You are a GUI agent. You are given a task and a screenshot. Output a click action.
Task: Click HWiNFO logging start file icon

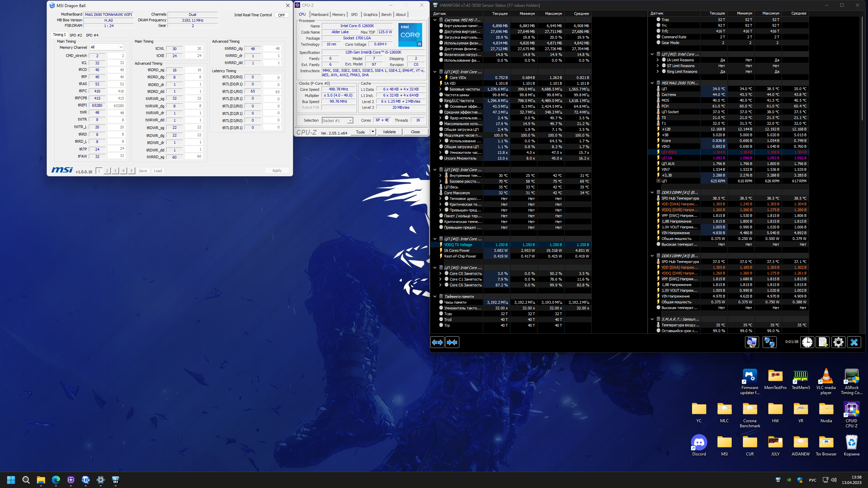pos(823,342)
